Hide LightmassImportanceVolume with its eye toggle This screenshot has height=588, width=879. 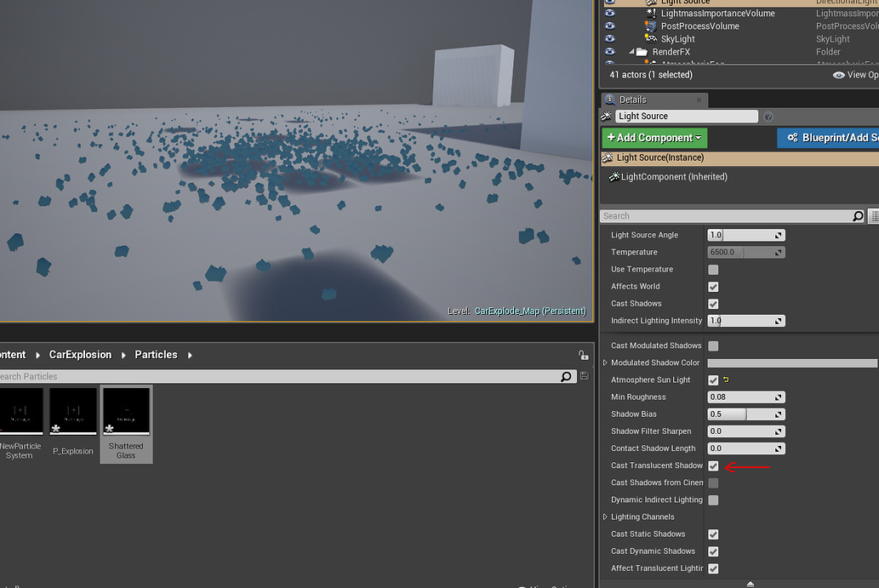click(x=608, y=13)
